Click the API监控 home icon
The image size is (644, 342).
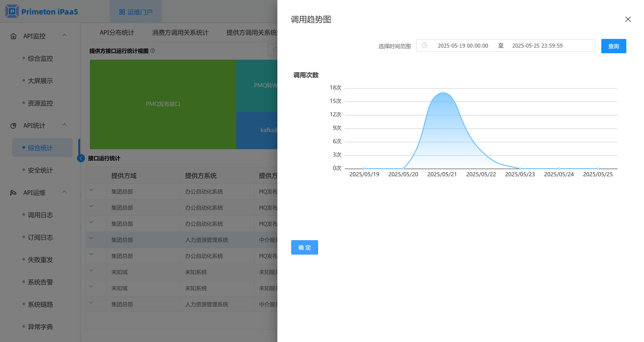point(13,36)
